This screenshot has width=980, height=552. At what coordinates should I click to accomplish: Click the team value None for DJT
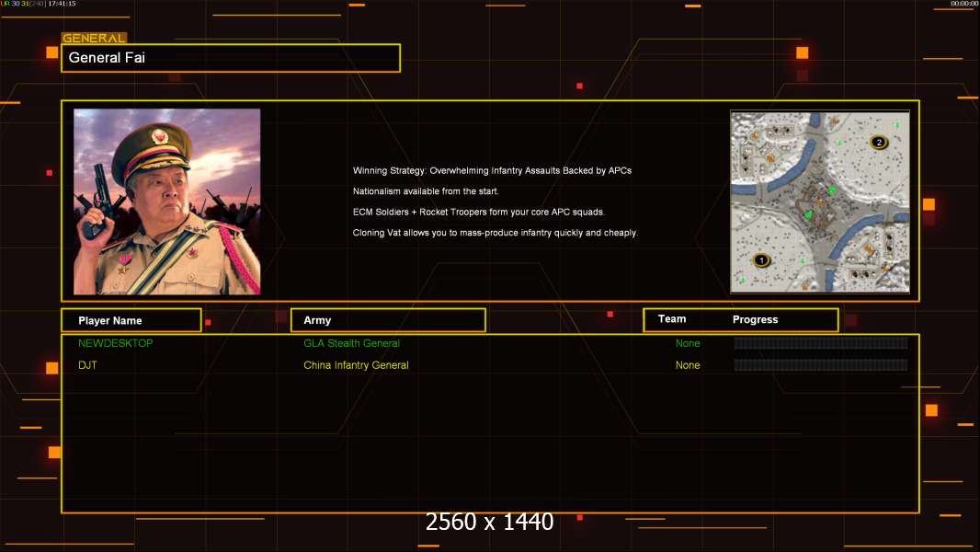[688, 365]
